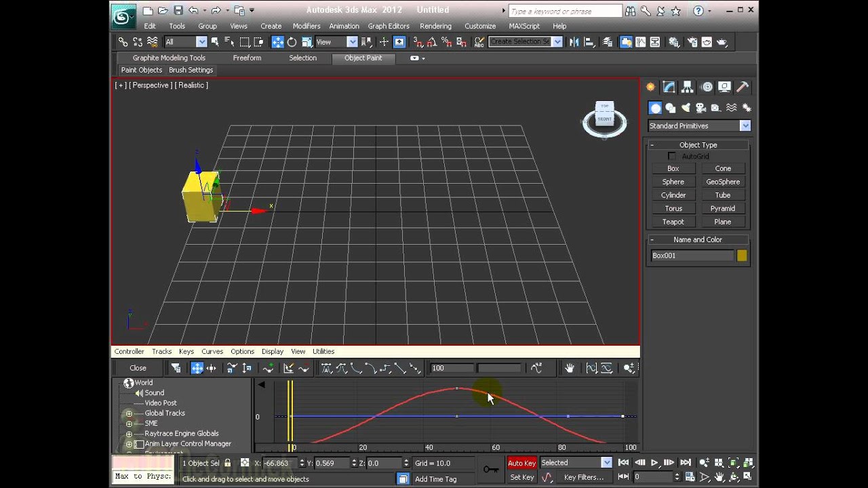The height and width of the screenshot is (488, 868).
Task: Toggle Angle Snap in the main toolbar
Action: pos(431,42)
